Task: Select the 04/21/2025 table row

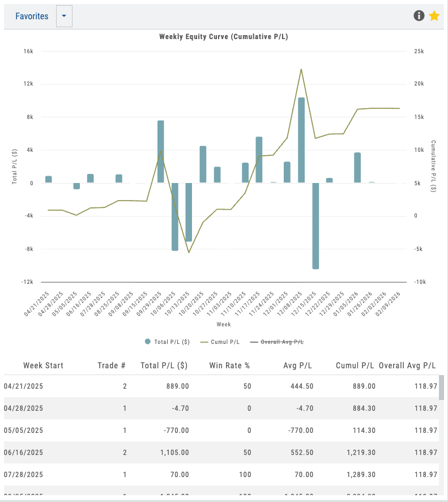Action: click(x=221, y=386)
